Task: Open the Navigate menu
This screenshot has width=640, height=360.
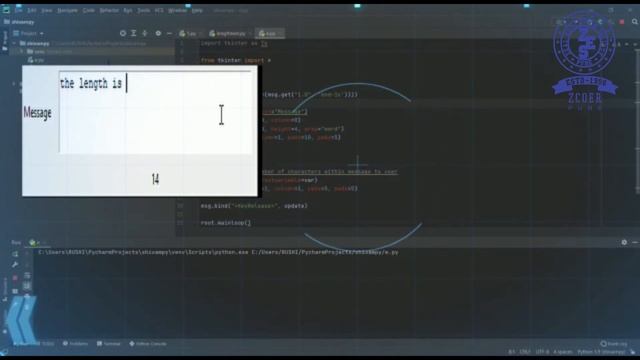Action: pos(67,11)
